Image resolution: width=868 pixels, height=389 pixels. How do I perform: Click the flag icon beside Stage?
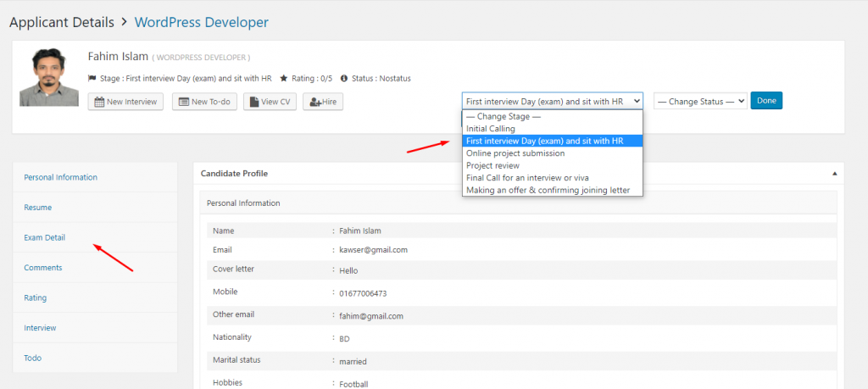92,79
